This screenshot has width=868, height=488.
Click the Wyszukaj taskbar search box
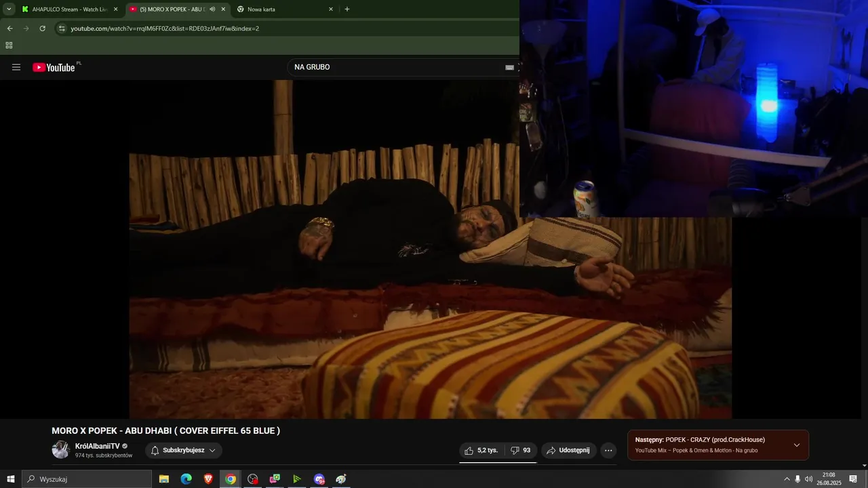[x=87, y=479]
